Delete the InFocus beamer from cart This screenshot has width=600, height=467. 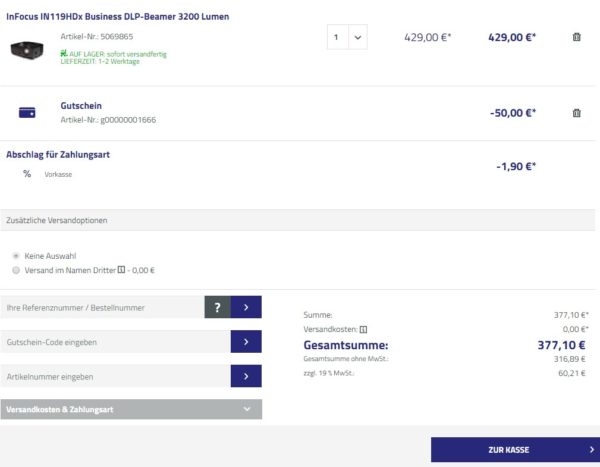pyautogui.click(x=576, y=37)
